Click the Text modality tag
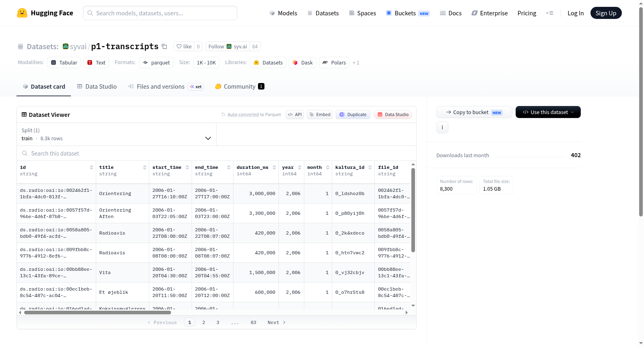 96,62
